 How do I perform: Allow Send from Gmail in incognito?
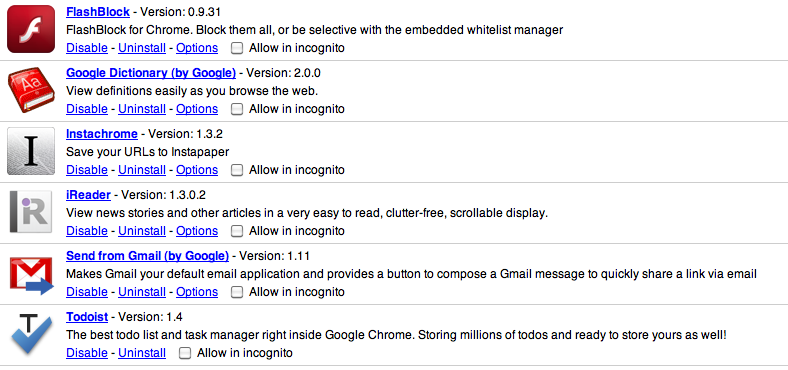click(237, 292)
